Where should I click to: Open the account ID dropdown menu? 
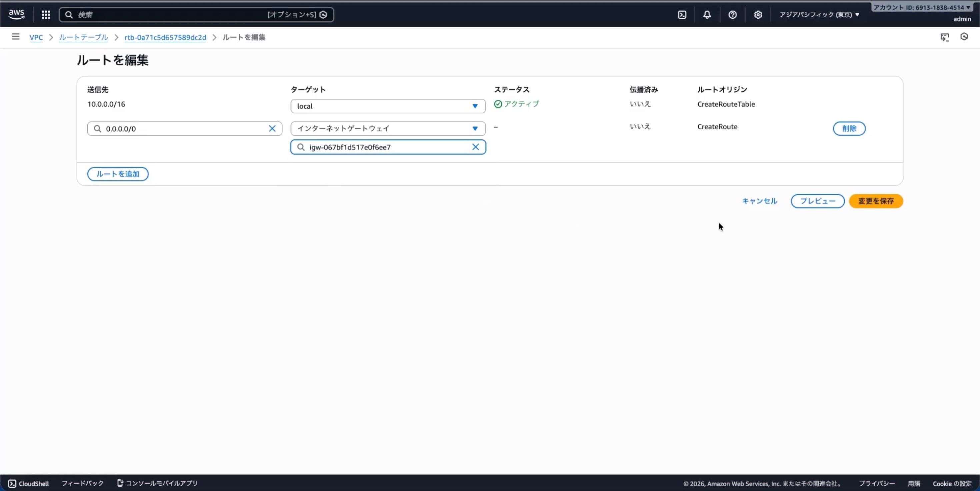click(x=921, y=7)
